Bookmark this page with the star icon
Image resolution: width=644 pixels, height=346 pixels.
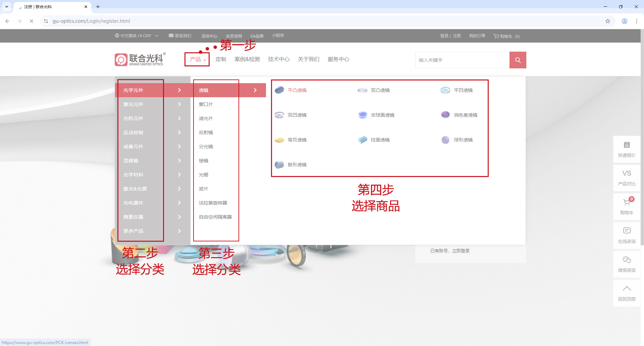(607, 21)
